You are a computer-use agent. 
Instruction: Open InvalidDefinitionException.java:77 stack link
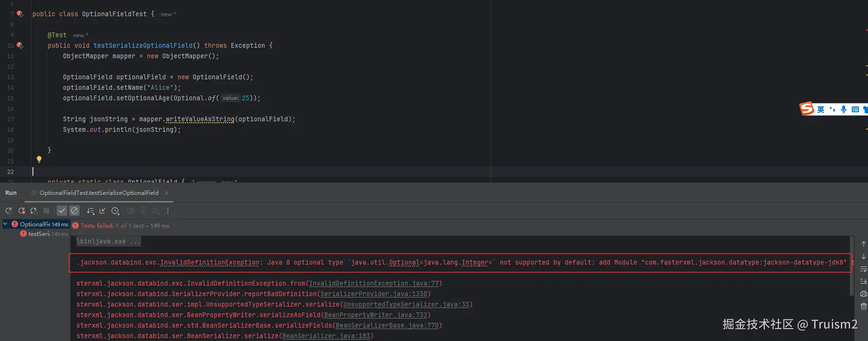373,284
